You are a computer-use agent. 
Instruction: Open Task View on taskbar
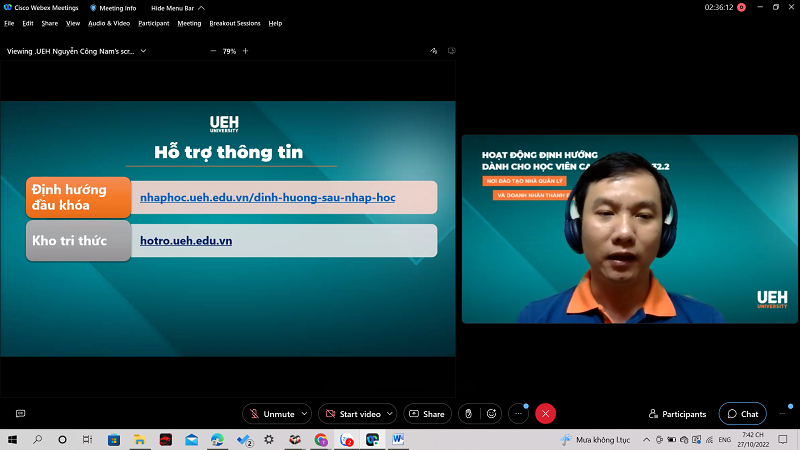pyautogui.click(x=87, y=439)
